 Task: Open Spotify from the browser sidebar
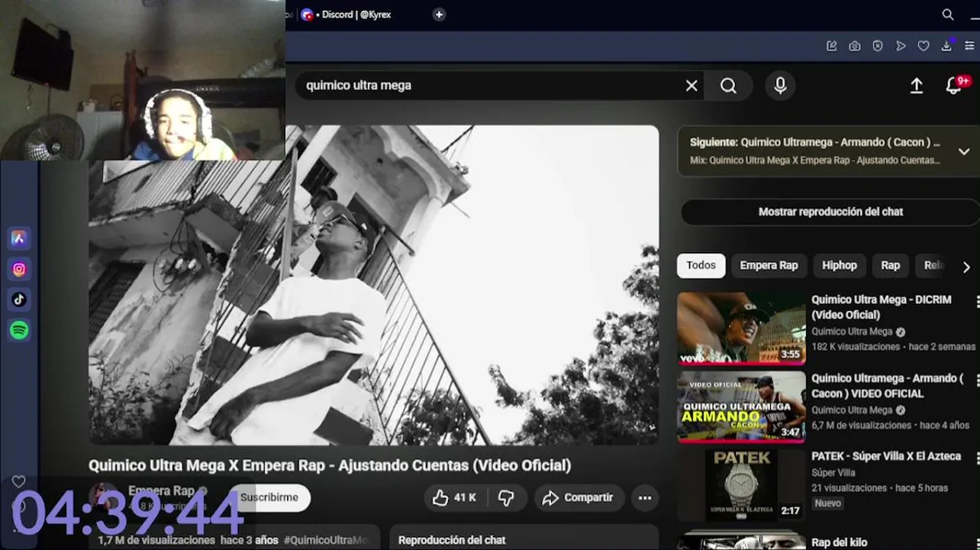[x=19, y=330]
